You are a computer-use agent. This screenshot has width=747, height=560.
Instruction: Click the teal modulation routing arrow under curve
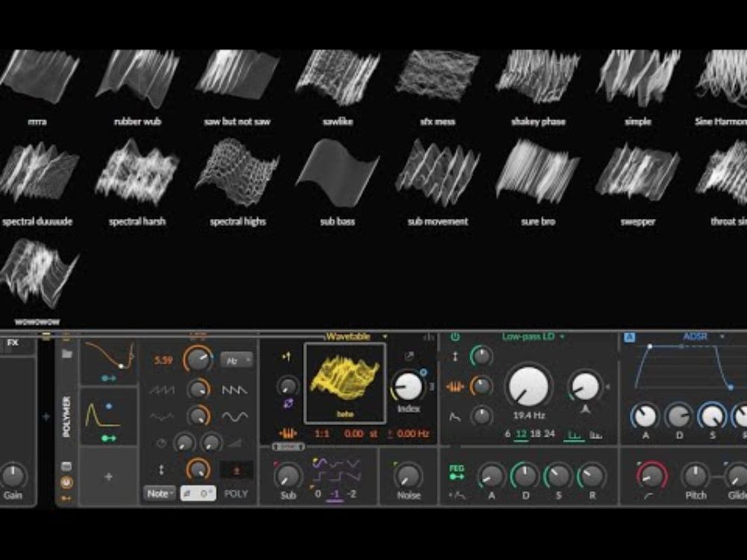click(x=108, y=379)
